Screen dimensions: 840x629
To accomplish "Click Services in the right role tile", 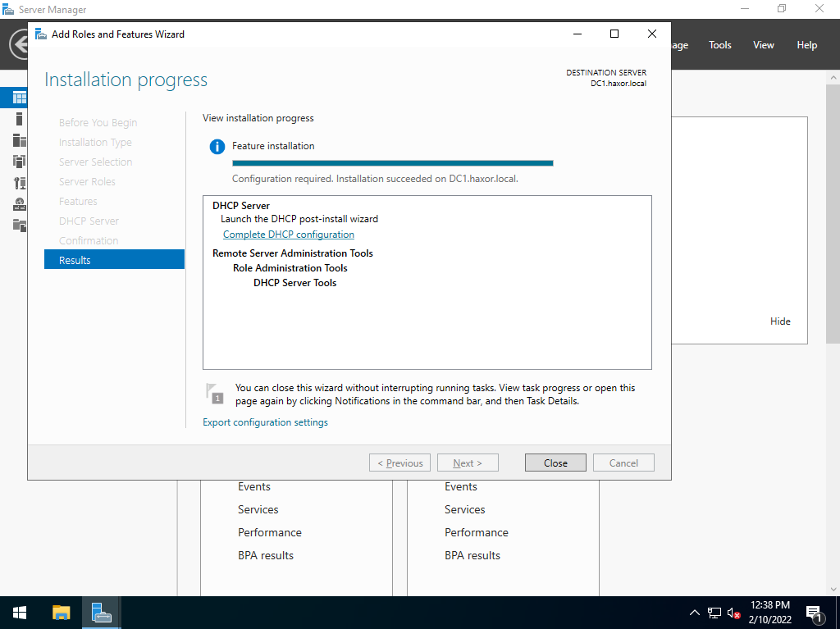I will pyautogui.click(x=465, y=509).
